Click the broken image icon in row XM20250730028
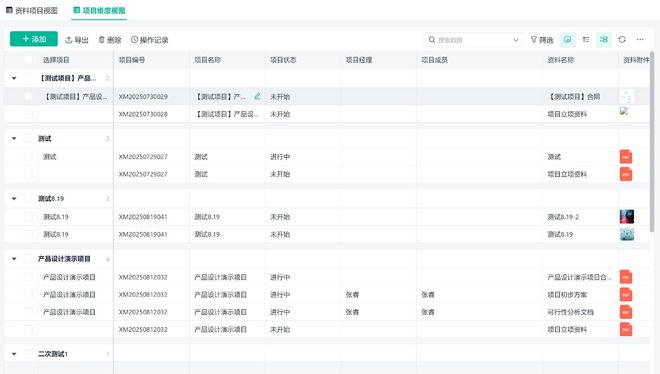Screen dimensions: 660x374 tap(624, 111)
